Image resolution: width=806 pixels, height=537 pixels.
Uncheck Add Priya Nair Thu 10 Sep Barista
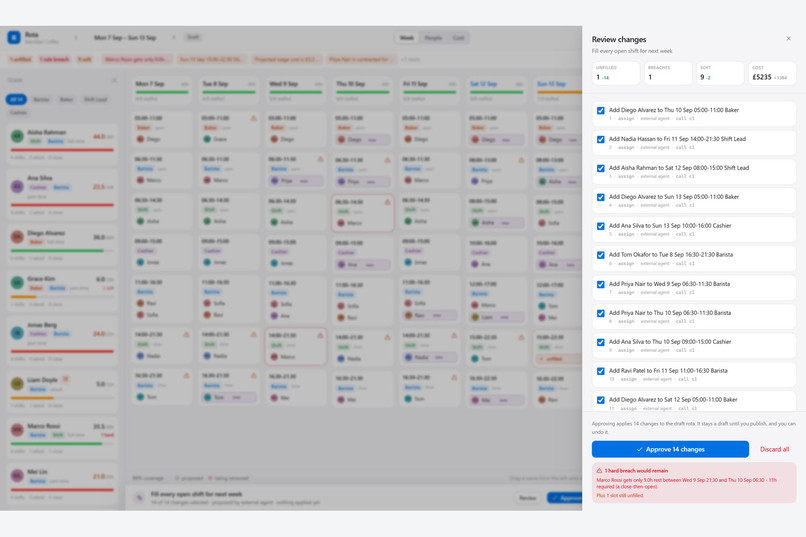(600, 313)
